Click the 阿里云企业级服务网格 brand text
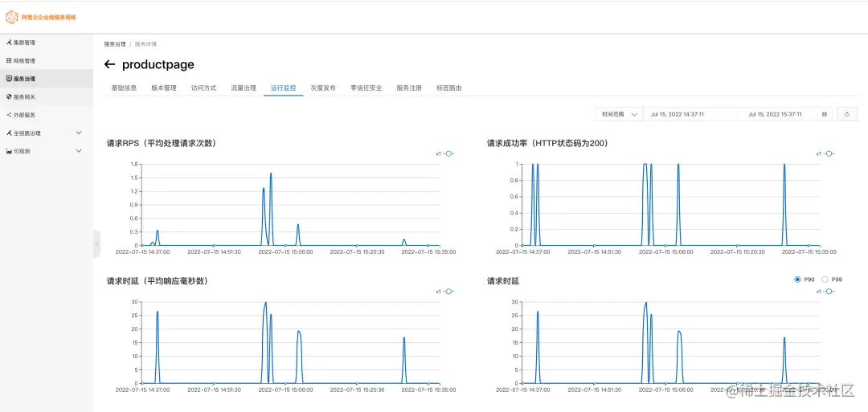 point(49,18)
